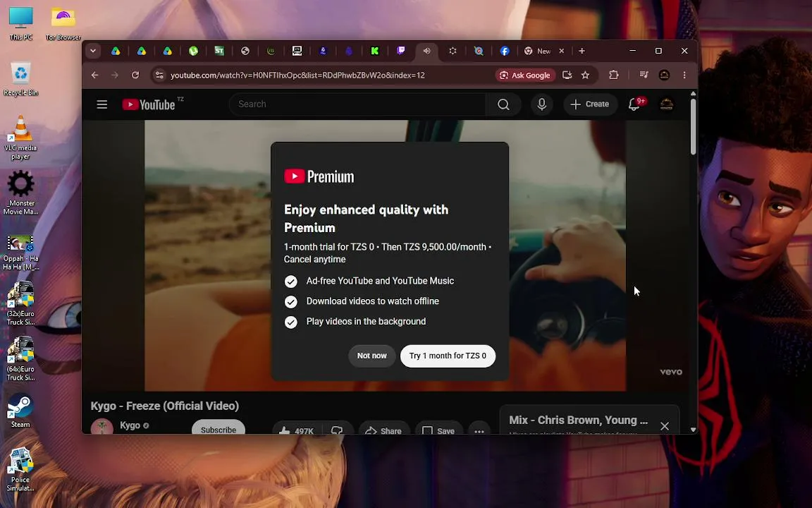812x508 pixels.
Task: Switch to the ST tab
Action: 219,51
